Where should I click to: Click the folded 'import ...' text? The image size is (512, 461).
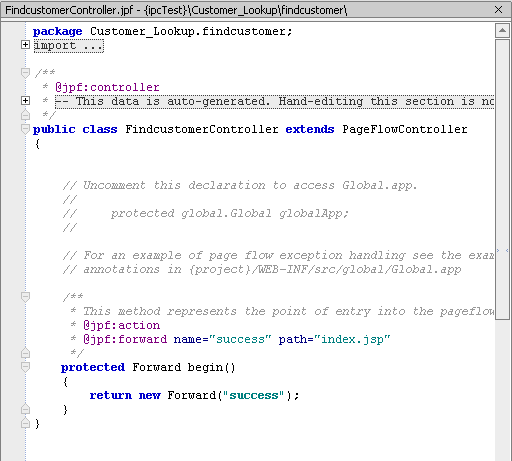[69, 46]
